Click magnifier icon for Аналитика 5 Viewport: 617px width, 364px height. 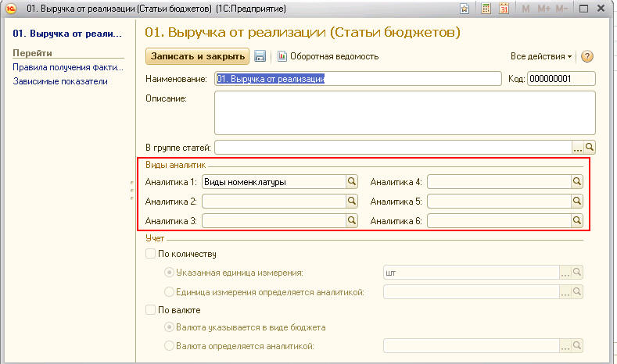pyautogui.click(x=577, y=201)
